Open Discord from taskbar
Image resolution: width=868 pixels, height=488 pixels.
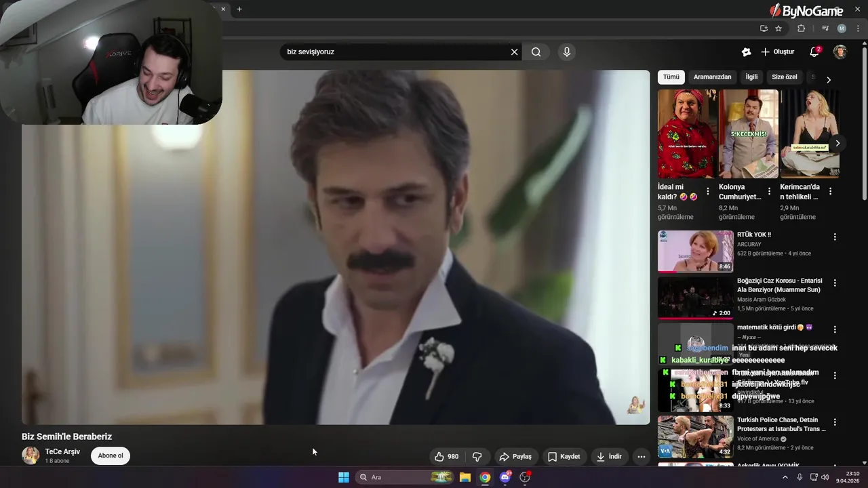(x=505, y=477)
